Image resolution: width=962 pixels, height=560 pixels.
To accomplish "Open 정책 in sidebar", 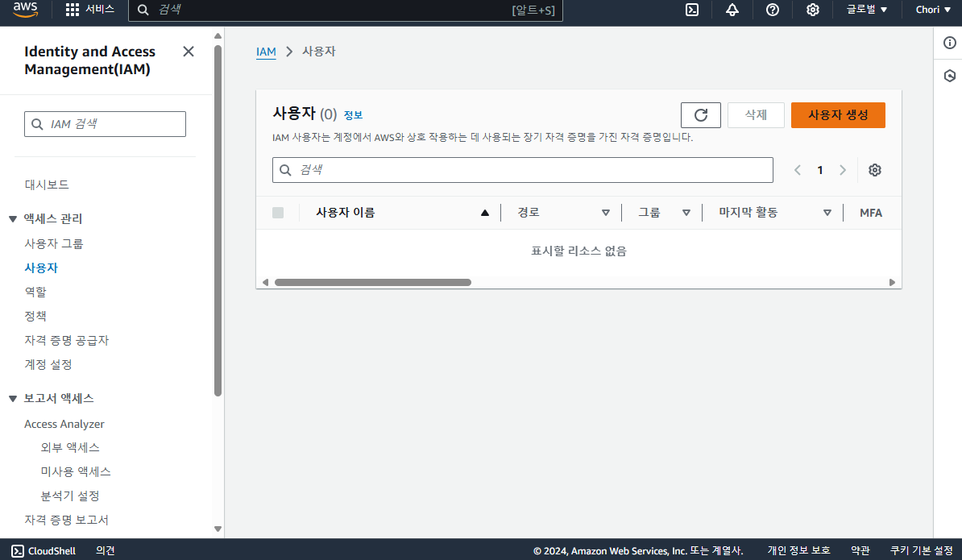I will 35,316.
